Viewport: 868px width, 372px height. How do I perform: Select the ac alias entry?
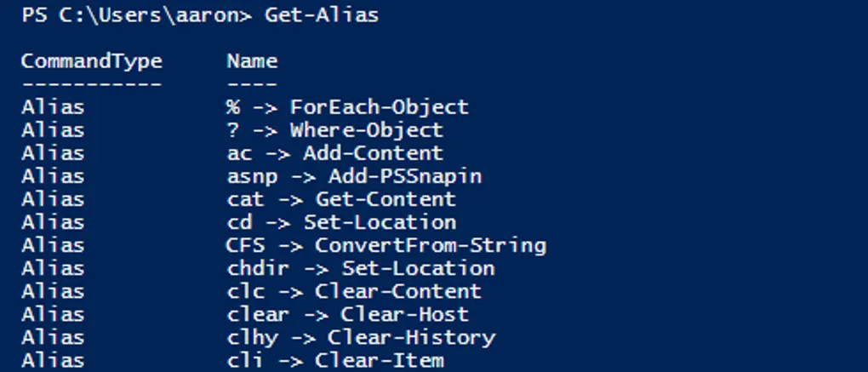(239, 153)
